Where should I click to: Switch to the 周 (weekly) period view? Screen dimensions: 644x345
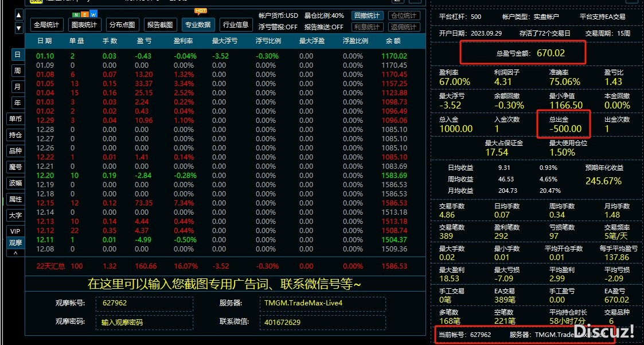tap(17, 71)
